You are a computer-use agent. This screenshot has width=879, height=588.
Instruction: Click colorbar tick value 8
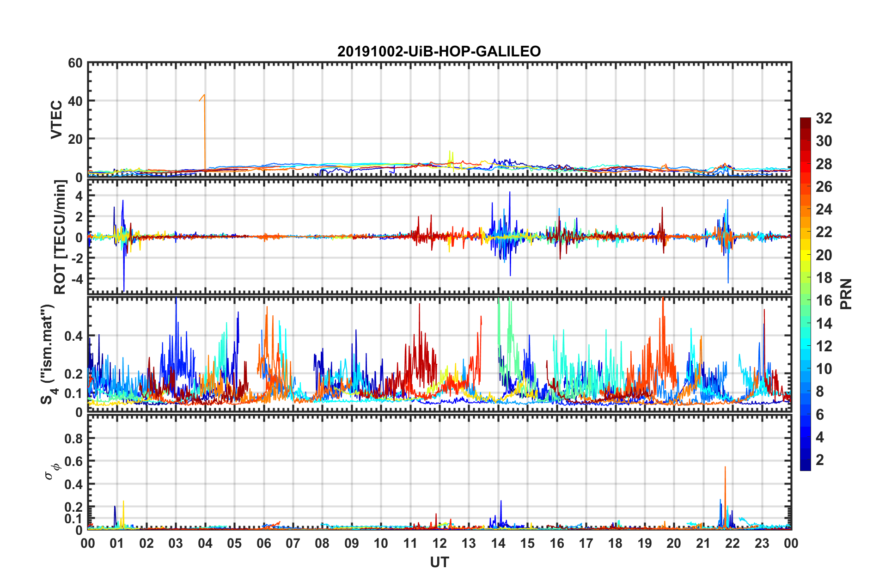[820, 392]
